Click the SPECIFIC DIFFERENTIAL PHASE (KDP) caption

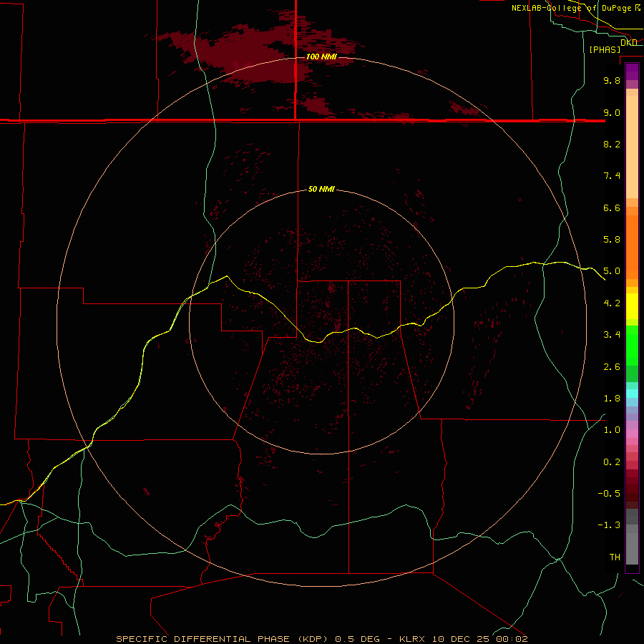point(222,639)
